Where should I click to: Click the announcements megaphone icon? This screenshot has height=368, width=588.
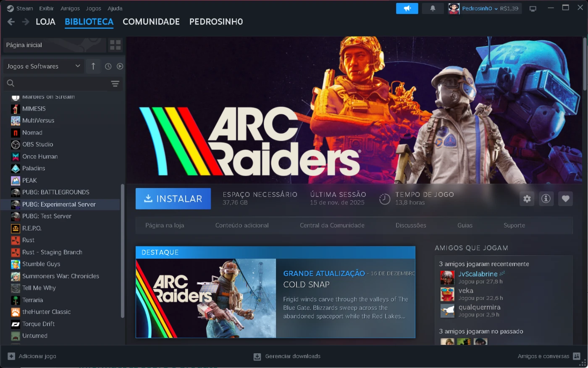pos(407,8)
